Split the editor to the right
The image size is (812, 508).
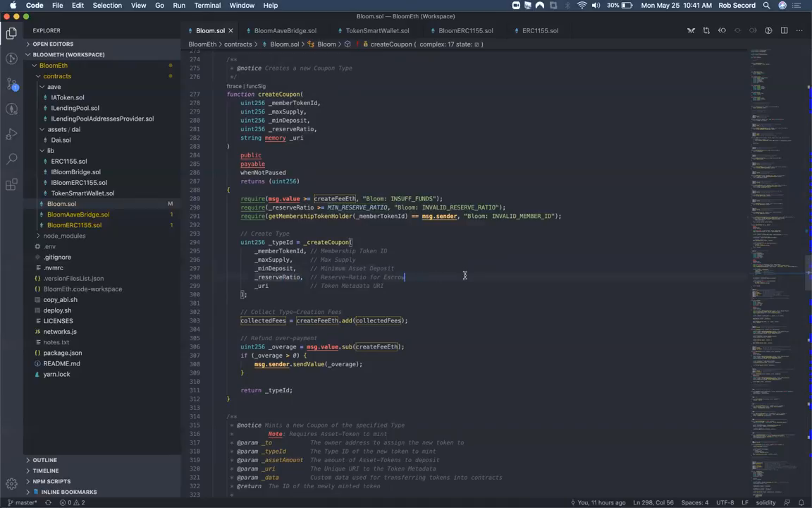coord(784,30)
